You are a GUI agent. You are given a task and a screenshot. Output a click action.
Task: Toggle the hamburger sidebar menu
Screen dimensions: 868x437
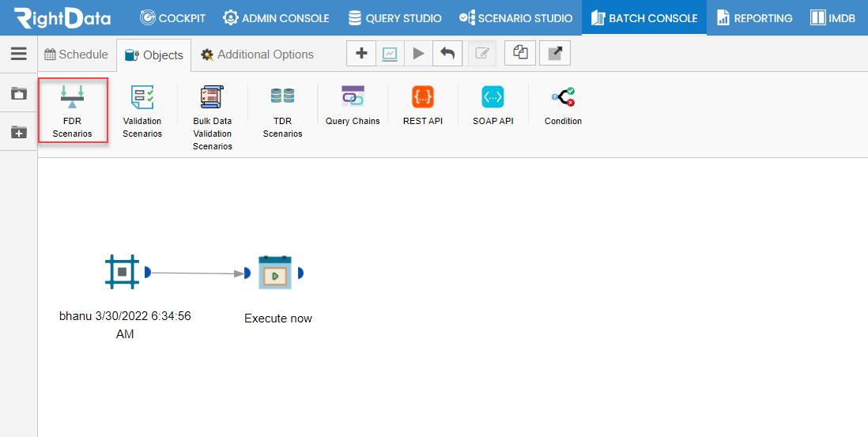tap(19, 54)
